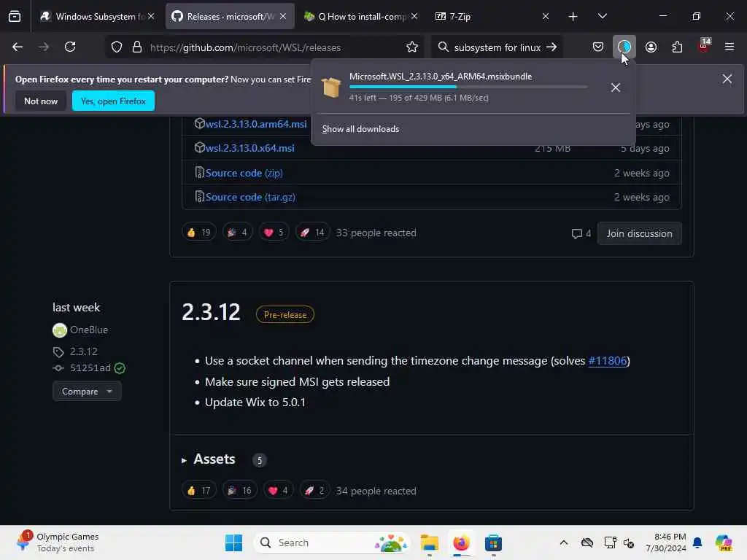The width and height of the screenshot is (747, 560).
Task: Switch to Windows Subsystem tab
Action: pos(97,17)
